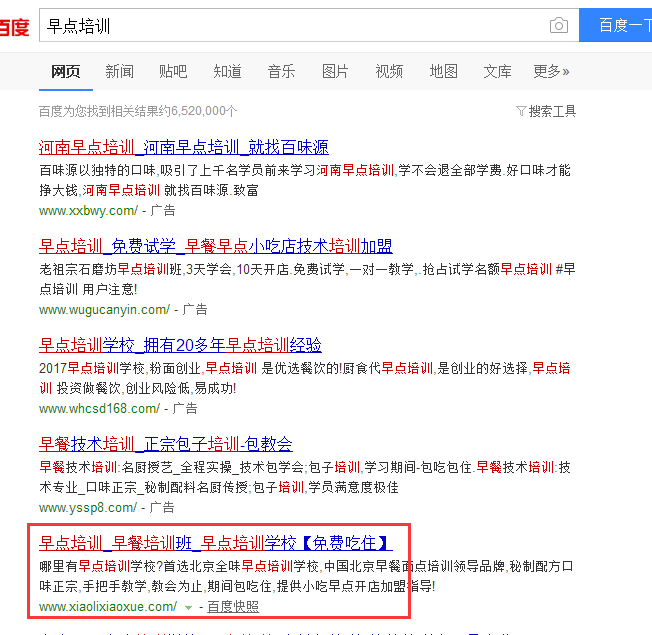Switch to the 新闻 tab

point(120,72)
